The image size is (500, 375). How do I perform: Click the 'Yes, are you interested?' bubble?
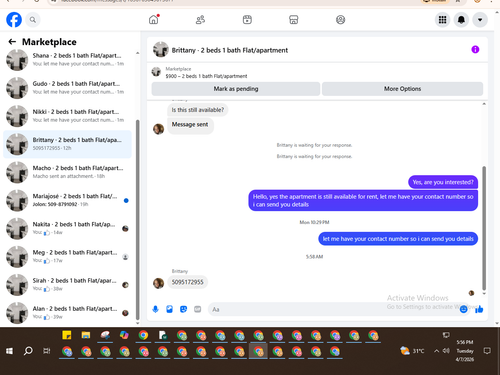(x=443, y=182)
